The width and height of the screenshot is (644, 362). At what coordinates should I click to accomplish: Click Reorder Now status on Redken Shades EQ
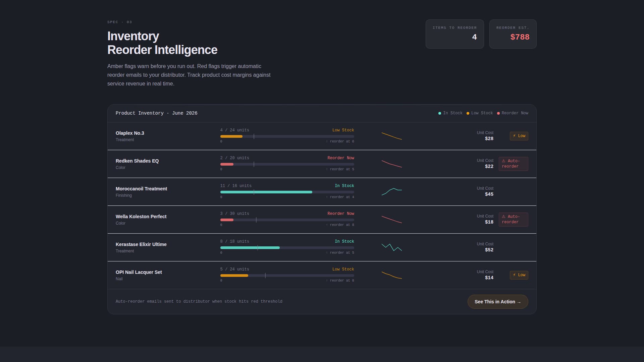(x=341, y=158)
